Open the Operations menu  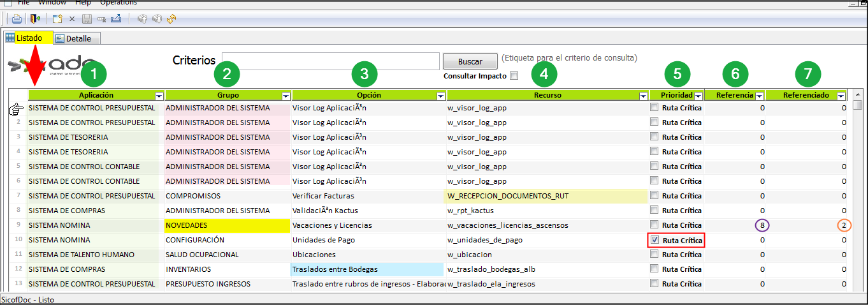click(118, 3)
